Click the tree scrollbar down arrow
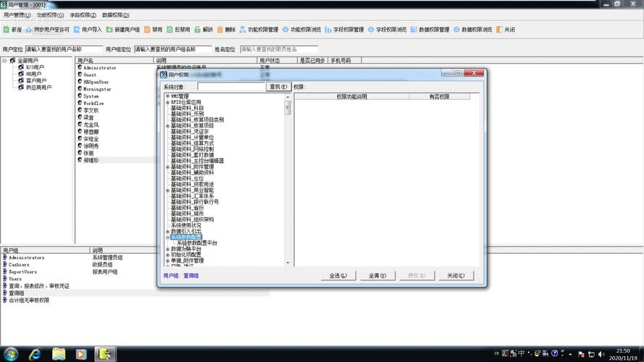Viewport: 644px width, 362px height. 288,262
